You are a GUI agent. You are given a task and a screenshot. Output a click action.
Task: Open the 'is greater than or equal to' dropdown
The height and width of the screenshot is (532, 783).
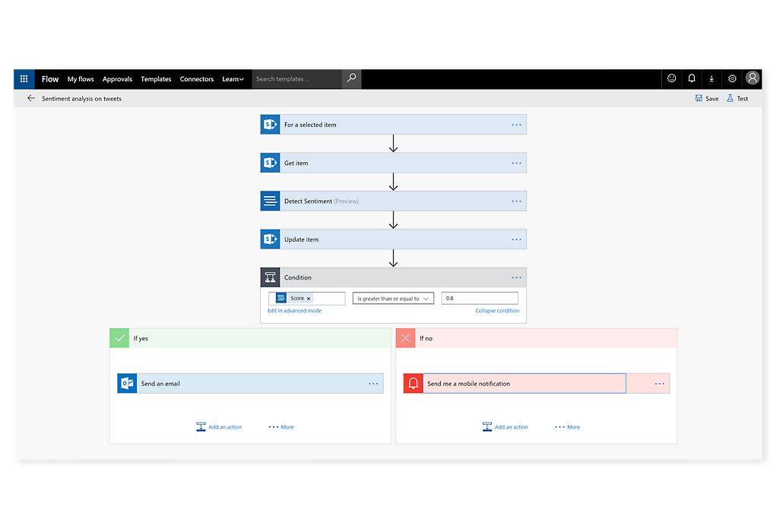392,299
